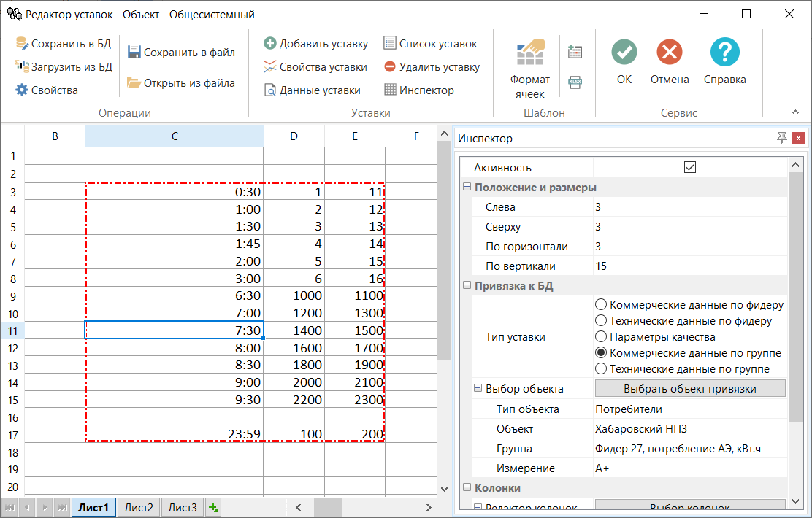
Task: Collapse the Положение и размеры section
Action: (x=465, y=188)
